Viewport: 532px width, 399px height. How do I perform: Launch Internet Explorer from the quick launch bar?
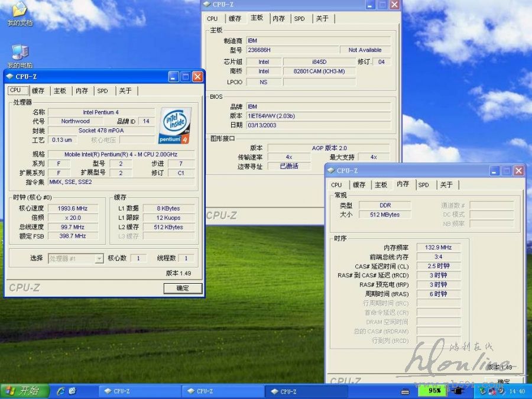60,391
